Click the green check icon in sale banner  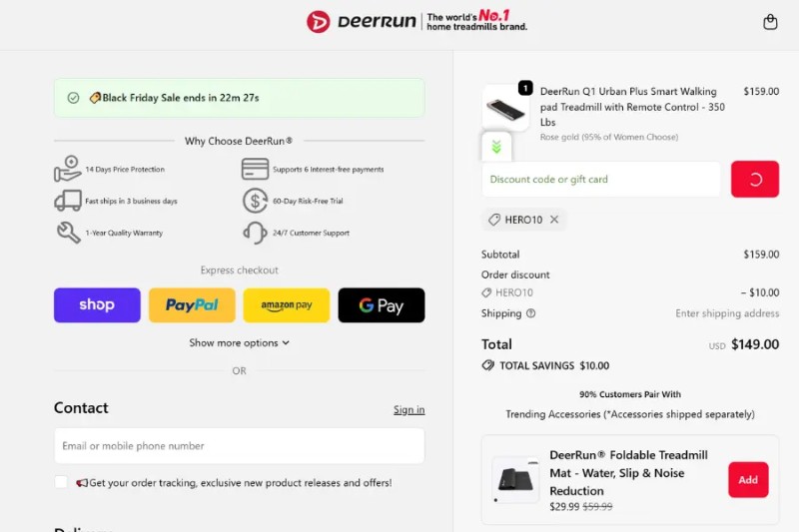pyautogui.click(x=73, y=98)
